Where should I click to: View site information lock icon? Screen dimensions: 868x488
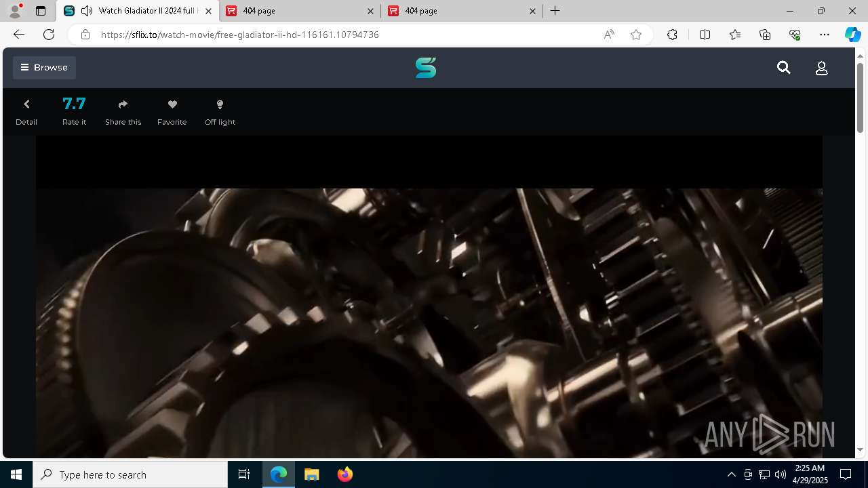[x=85, y=35]
